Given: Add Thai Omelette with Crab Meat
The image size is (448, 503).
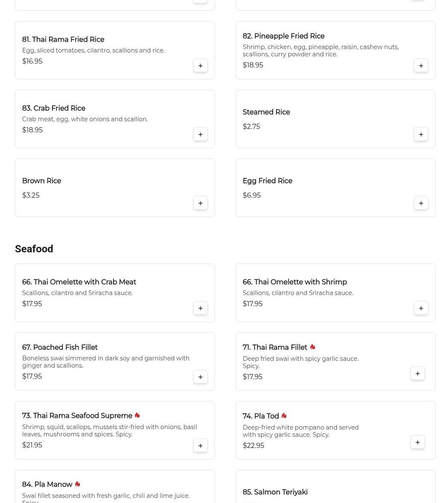Looking at the screenshot, I should tap(201, 308).
